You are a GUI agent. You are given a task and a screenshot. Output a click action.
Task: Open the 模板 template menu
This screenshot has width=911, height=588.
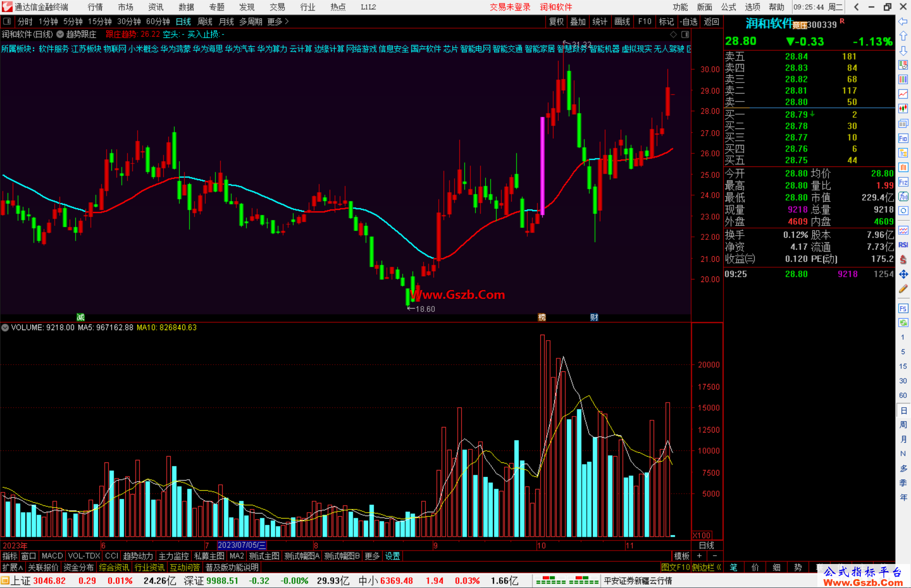tap(682, 556)
